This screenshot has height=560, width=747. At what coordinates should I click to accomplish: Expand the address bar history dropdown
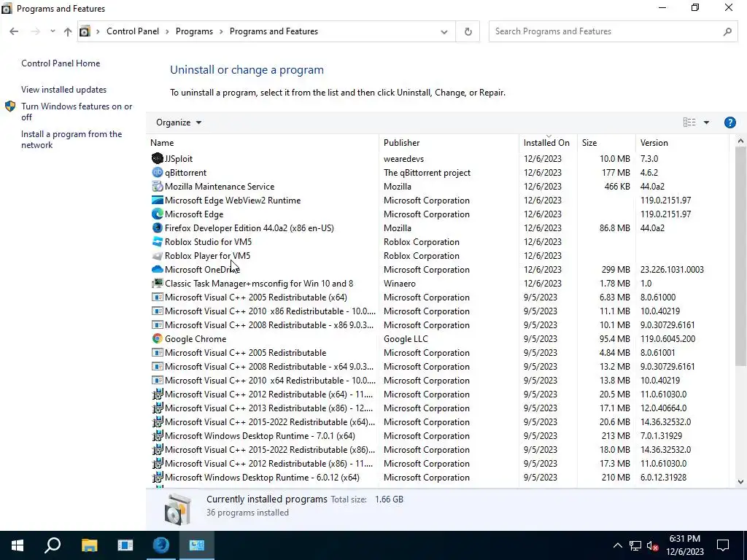pos(444,31)
